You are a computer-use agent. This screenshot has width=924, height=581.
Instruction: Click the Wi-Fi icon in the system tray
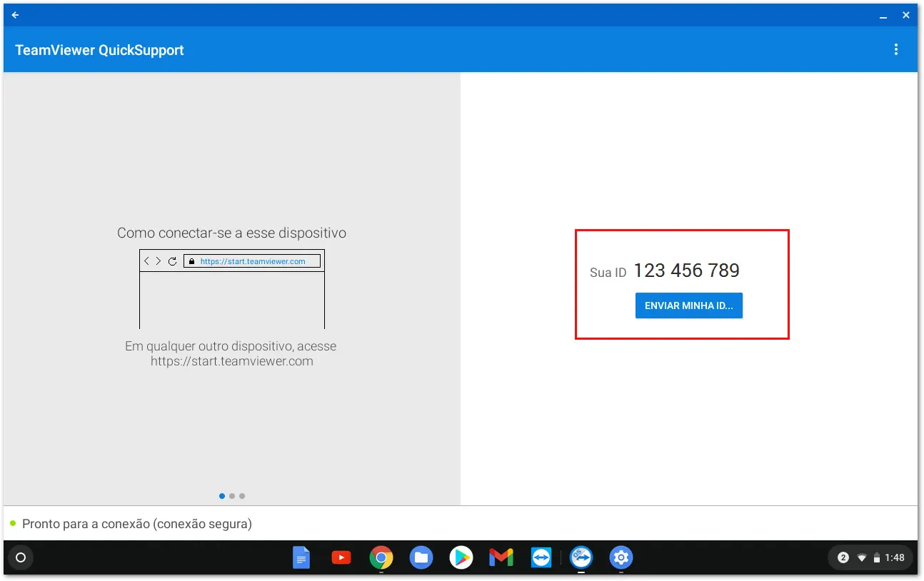point(862,557)
